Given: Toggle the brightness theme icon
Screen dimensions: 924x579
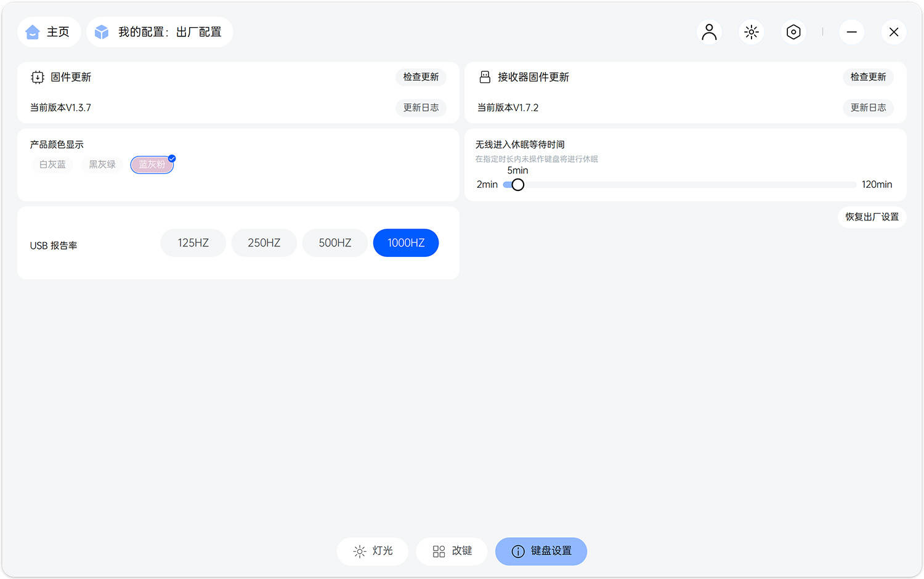Looking at the screenshot, I should [752, 32].
